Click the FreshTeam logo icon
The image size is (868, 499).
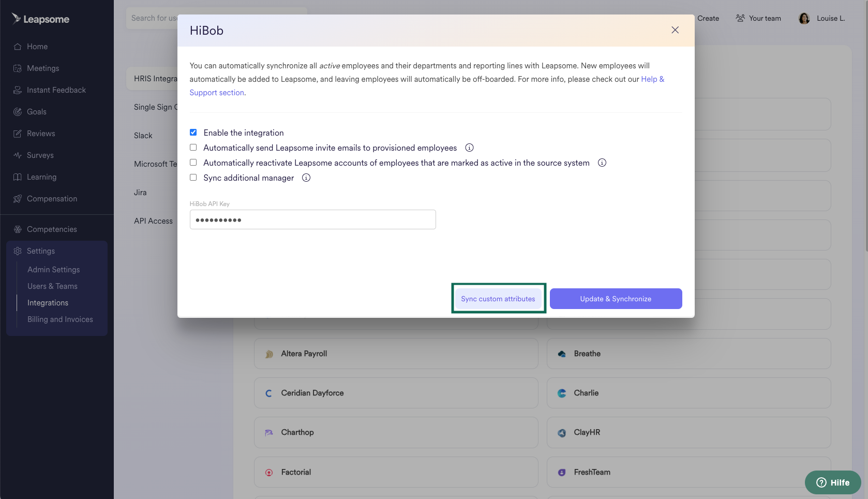[x=562, y=473]
